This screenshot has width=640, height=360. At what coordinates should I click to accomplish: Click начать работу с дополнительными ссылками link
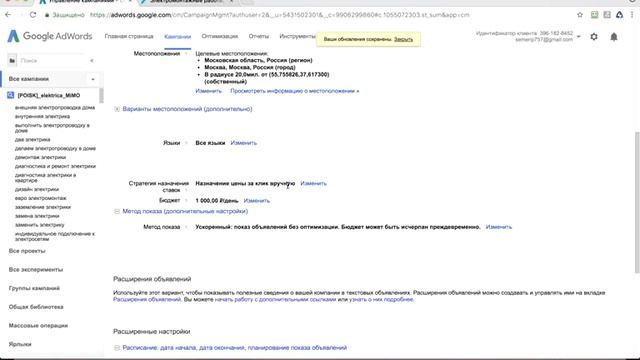click(276, 300)
